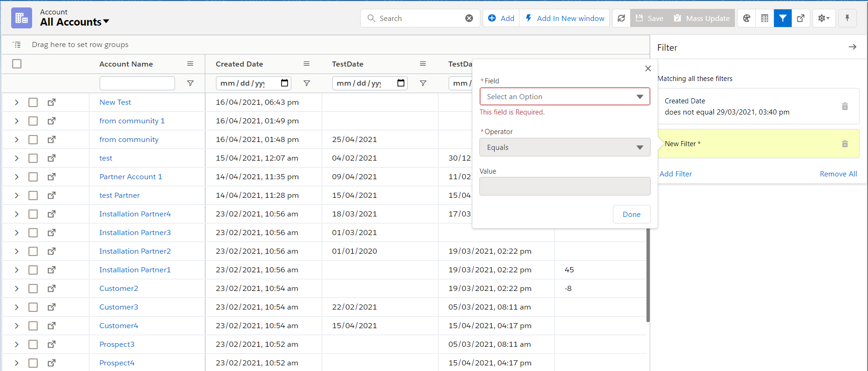Select the checkbox for the Customer2 row
Screen dimensions: 868x371
pos(33,288)
